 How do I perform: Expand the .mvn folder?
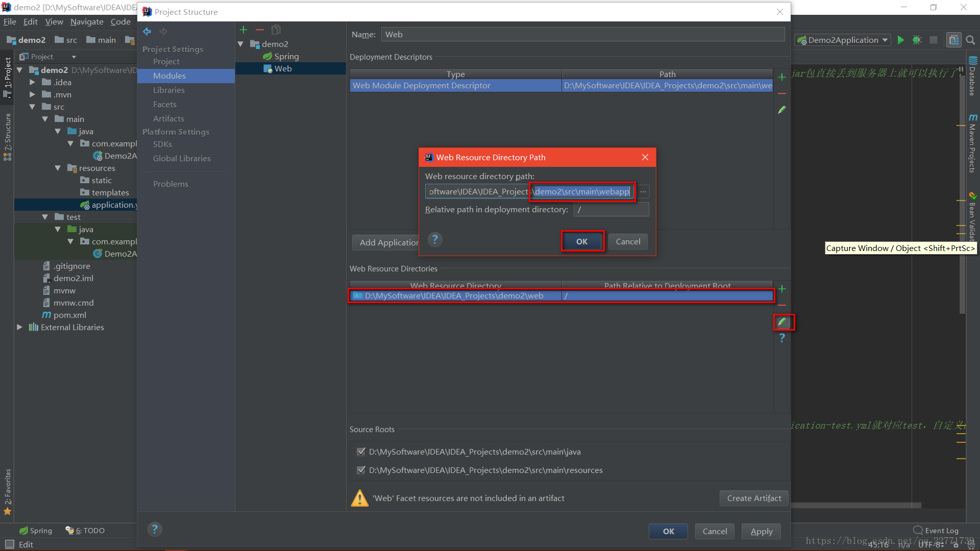coord(32,94)
